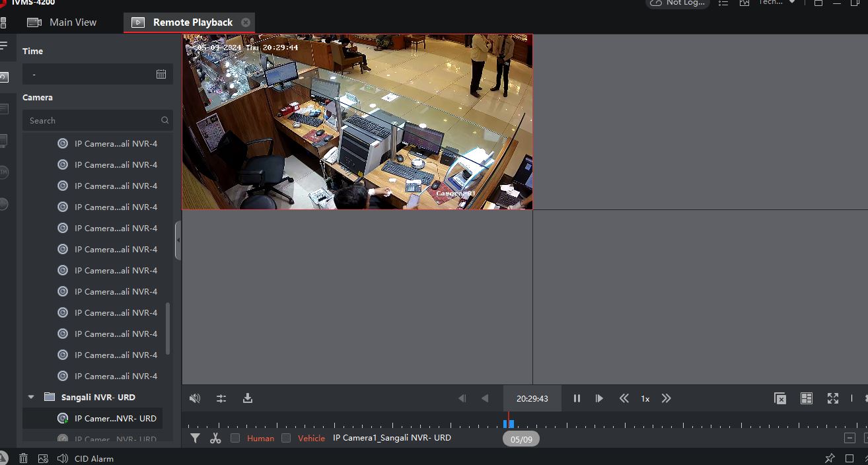Click the red playhead on the timeline
The width and height of the screenshot is (868, 465).
(508, 420)
